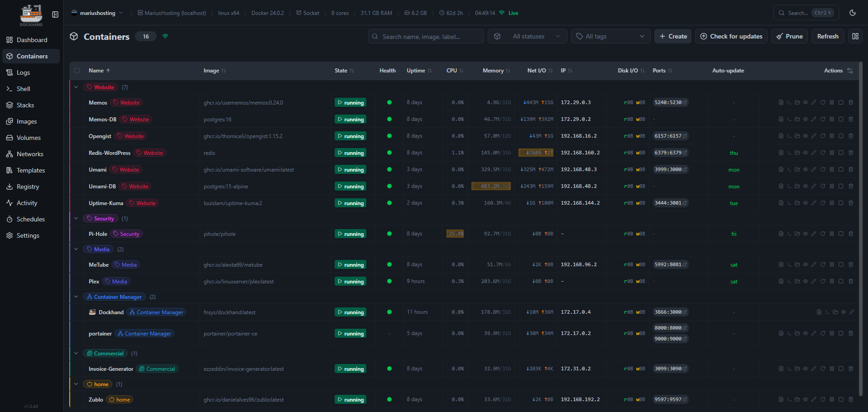This screenshot has width=868, height=412.
Task: Navigate to Stacks
Action: pos(31,105)
